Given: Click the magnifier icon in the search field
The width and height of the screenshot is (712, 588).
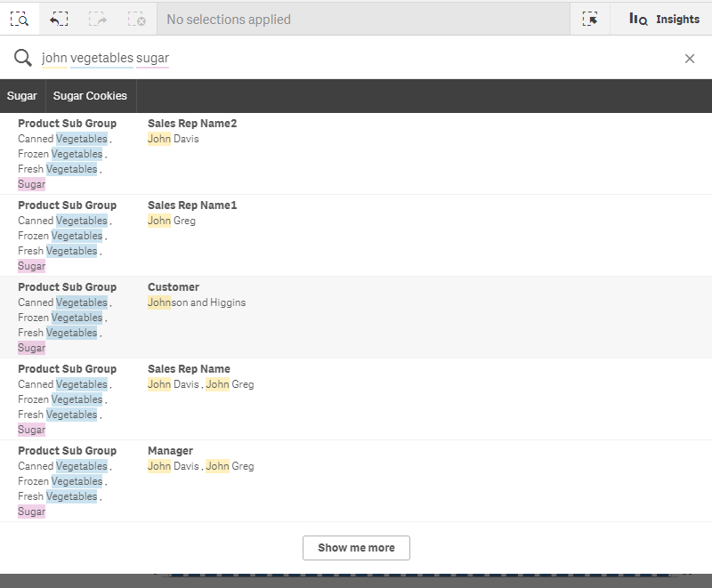Looking at the screenshot, I should tap(20, 57).
